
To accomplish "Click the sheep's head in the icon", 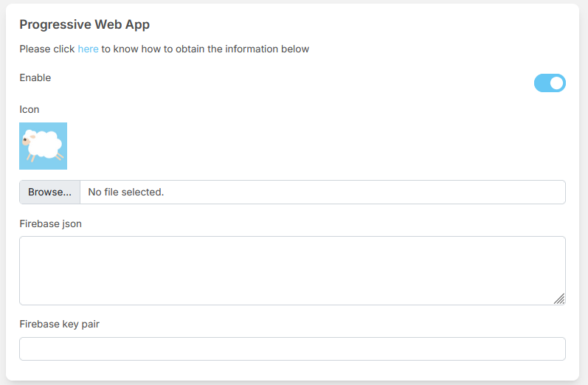I will click(x=27, y=139).
